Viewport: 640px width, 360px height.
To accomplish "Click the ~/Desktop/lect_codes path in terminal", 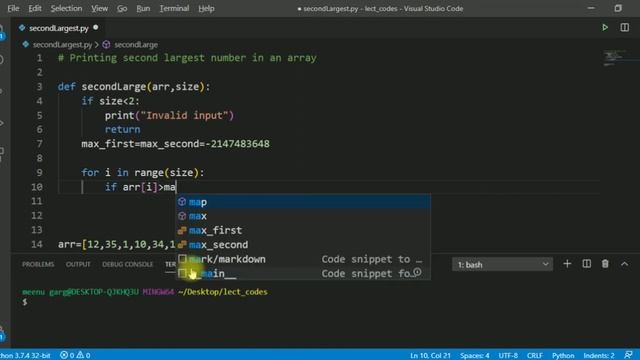I will tap(223, 292).
